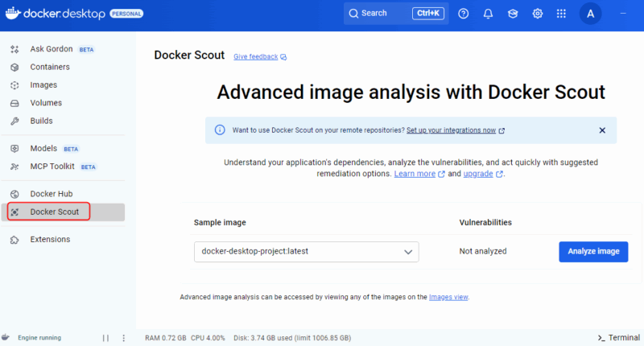
Task: Pause the Docker engine
Action: 106,338
